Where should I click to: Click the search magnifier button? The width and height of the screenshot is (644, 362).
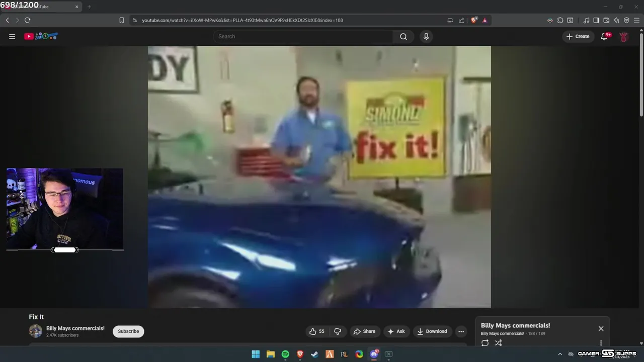404,36
